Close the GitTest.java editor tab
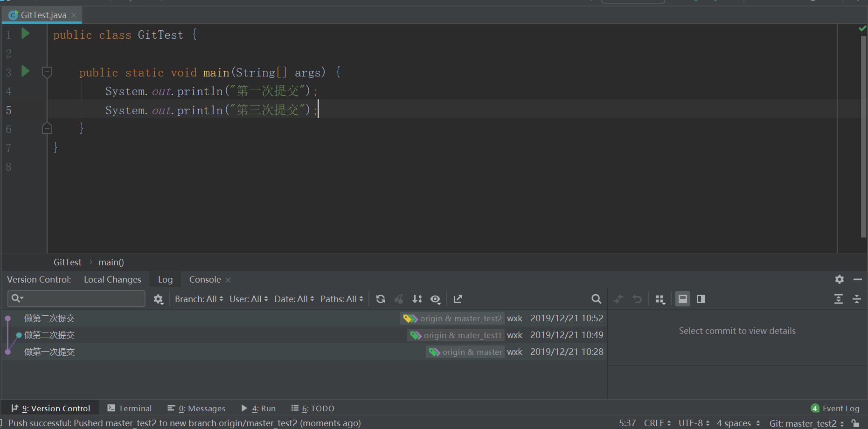Image resolution: width=868 pixels, height=429 pixels. (74, 15)
